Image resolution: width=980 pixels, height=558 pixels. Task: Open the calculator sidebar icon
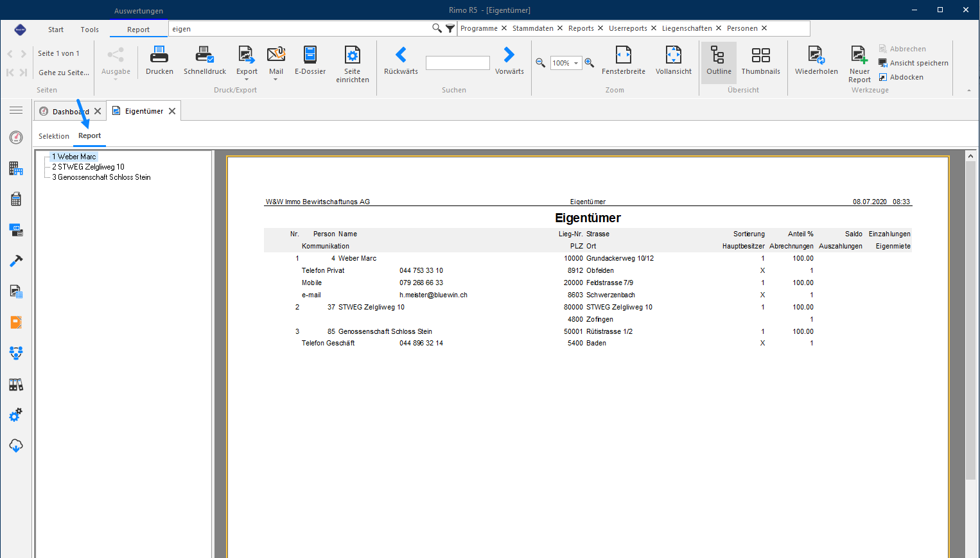(x=16, y=199)
